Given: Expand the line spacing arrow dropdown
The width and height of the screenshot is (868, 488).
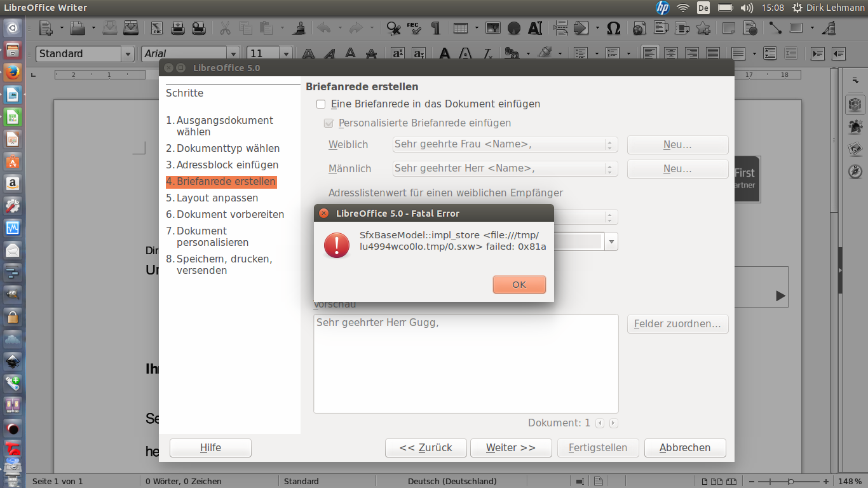Looking at the screenshot, I should click(755, 53).
